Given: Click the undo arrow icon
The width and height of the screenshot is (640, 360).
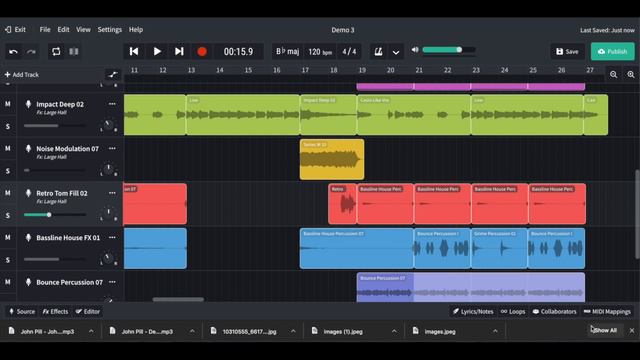Looking at the screenshot, I should [13, 51].
